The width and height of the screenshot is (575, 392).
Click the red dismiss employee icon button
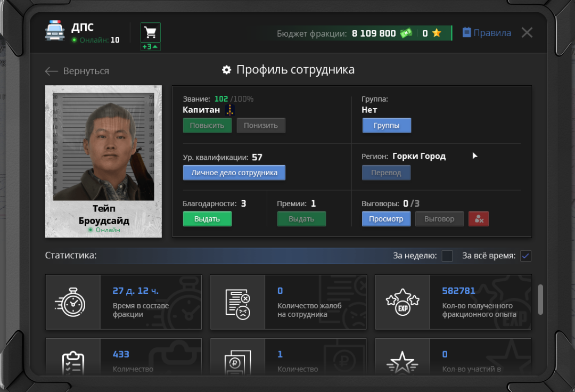478,219
